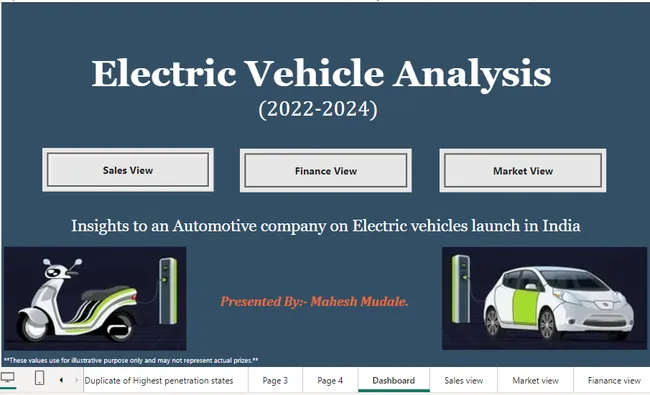Image resolution: width=650 pixels, height=395 pixels.
Task: Open the Finance View button
Action: pos(326,171)
